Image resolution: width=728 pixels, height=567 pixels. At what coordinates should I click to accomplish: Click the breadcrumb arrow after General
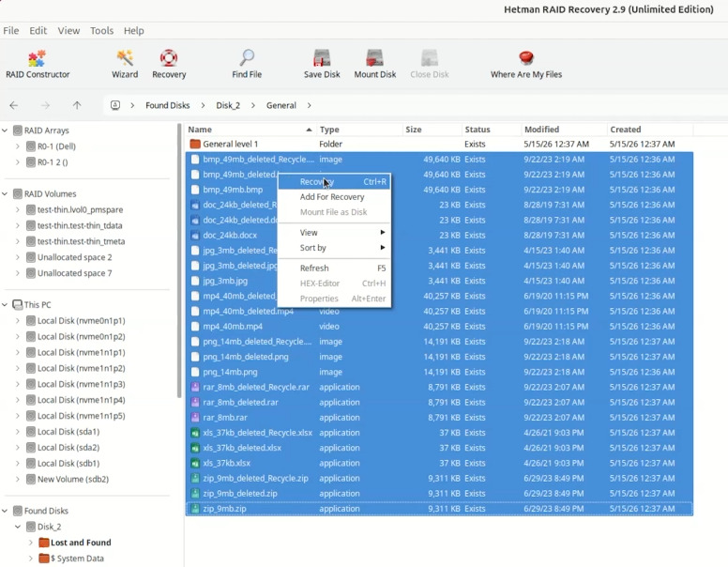(310, 105)
